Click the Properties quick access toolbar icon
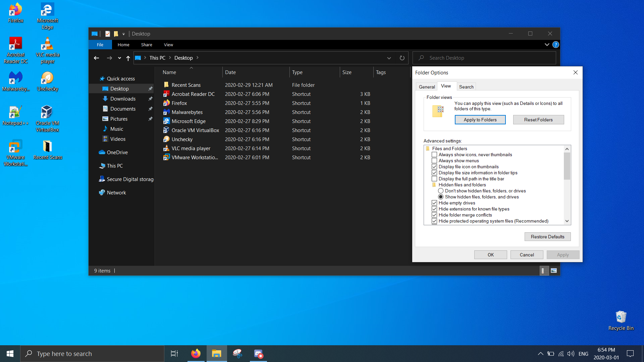 [x=107, y=34]
